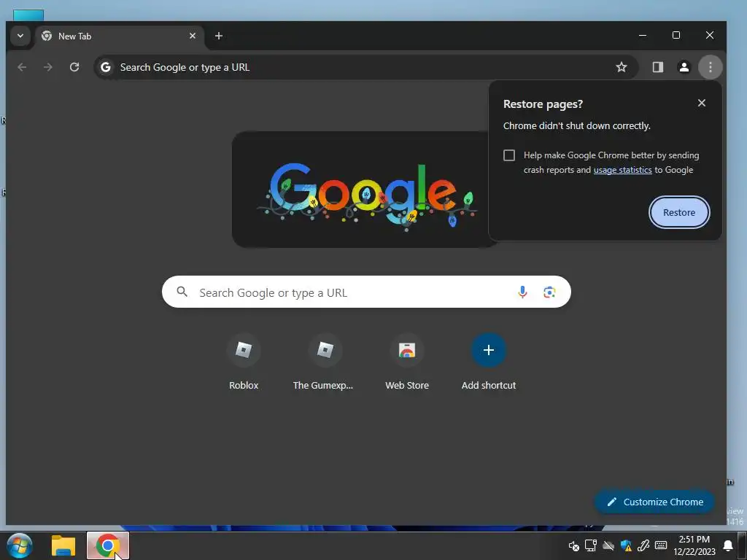The width and height of the screenshot is (747, 560).
Task: Click the OneDrive cloud tray icon
Action: click(x=608, y=545)
